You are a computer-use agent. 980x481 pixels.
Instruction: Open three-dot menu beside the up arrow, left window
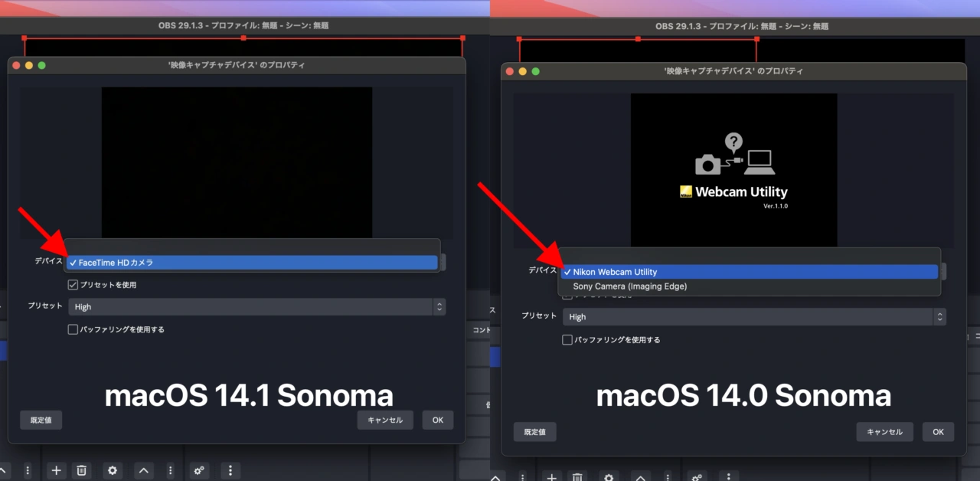click(170, 470)
